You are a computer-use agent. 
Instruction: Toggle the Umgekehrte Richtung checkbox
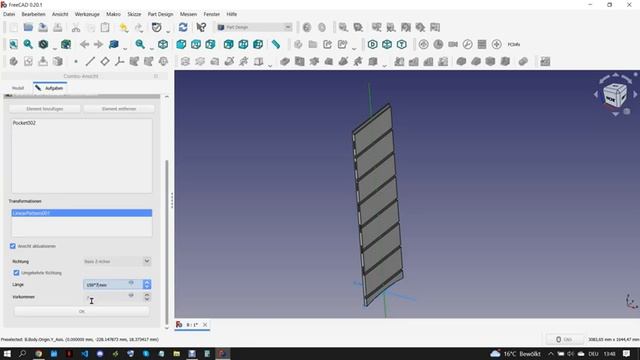click(16, 273)
